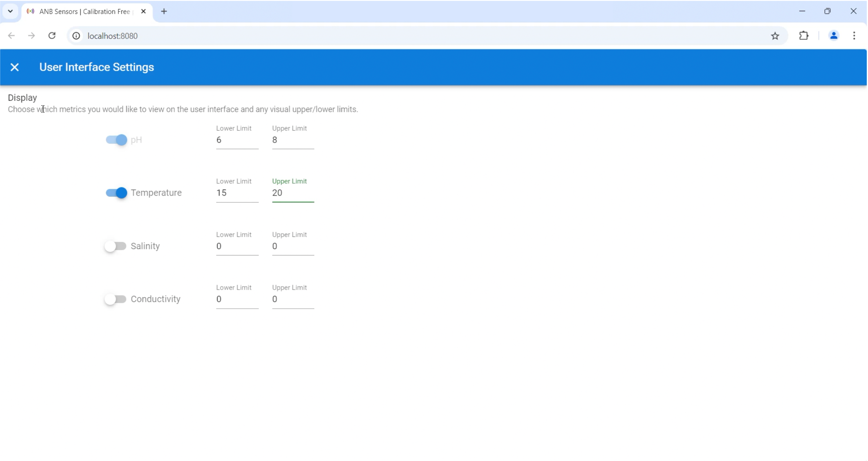Close the ANB Sensors tab
Viewport: 868px width, 461px height.
(x=144, y=12)
